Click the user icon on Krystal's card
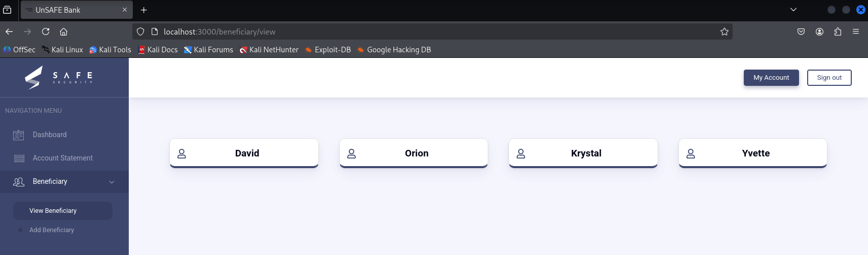Screen dimensions: 868x255 pos(521,153)
